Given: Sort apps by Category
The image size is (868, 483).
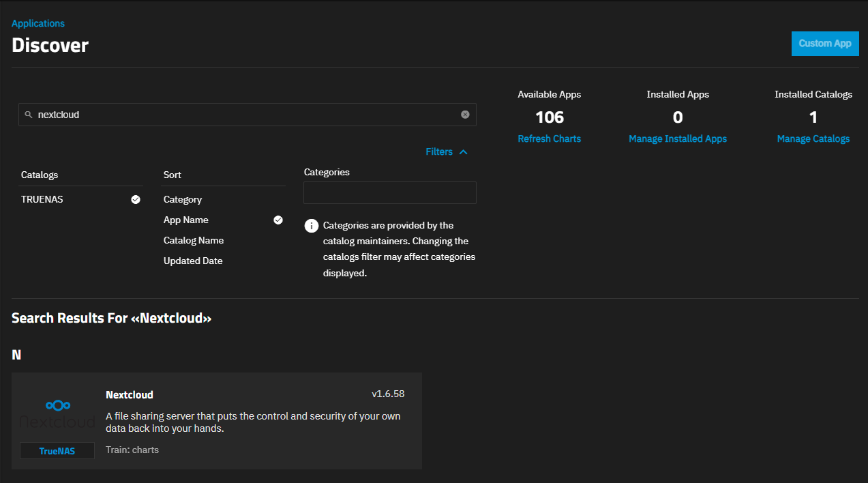Looking at the screenshot, I should tap(183, 199).
